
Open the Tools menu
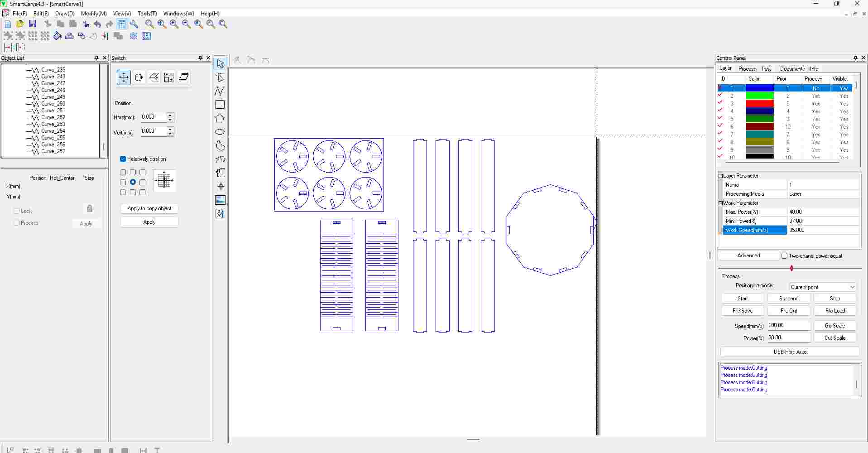tap(147, 14)
